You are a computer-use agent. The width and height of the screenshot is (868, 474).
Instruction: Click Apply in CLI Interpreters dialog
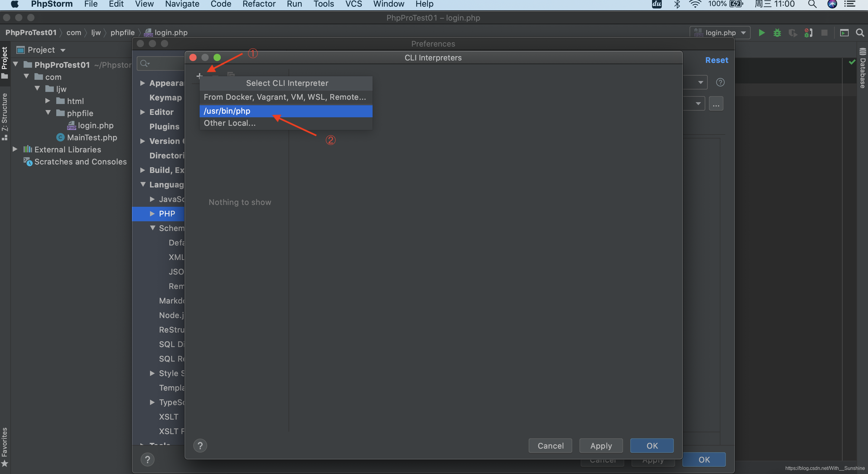601,445
